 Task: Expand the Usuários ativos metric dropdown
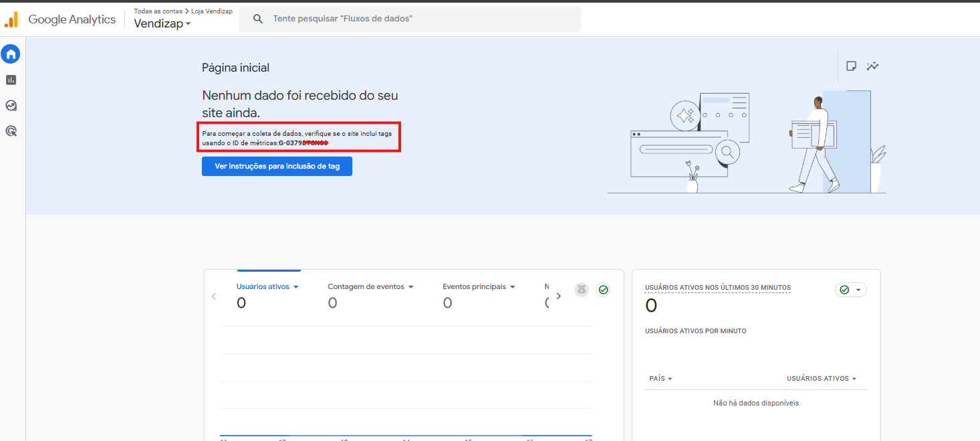267,286
